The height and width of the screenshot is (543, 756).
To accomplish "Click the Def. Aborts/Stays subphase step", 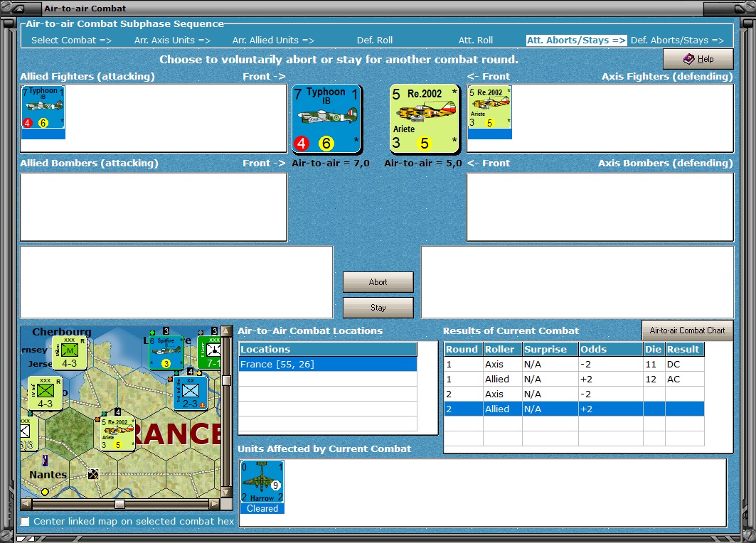I will pyautogui.click(x=677, y=41).
